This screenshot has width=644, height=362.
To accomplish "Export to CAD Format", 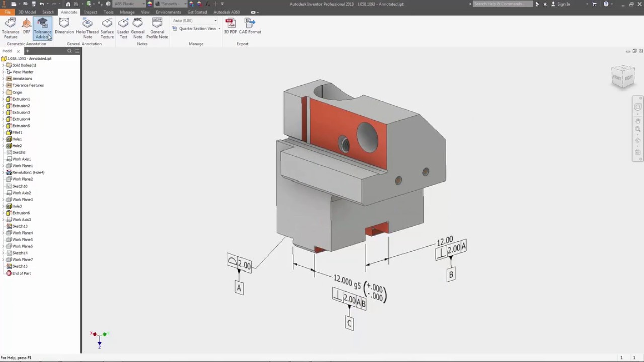I will coord(250,26).
